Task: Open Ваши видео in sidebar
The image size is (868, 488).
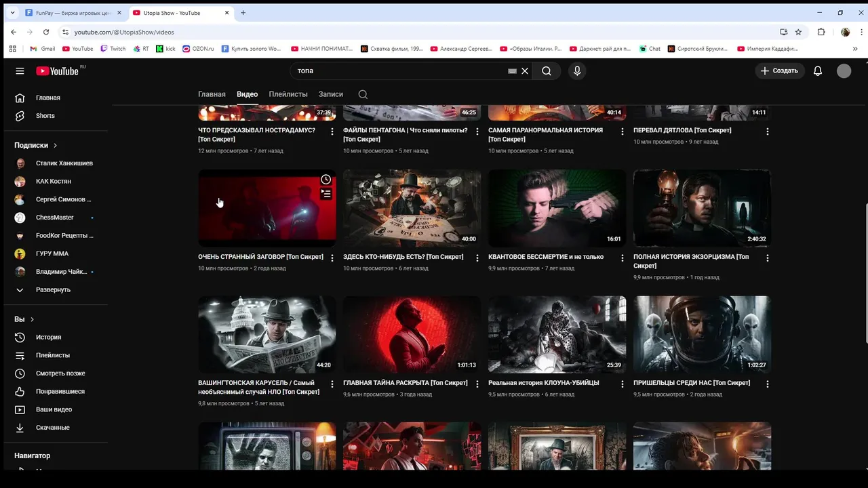Action: coord(54,409)
